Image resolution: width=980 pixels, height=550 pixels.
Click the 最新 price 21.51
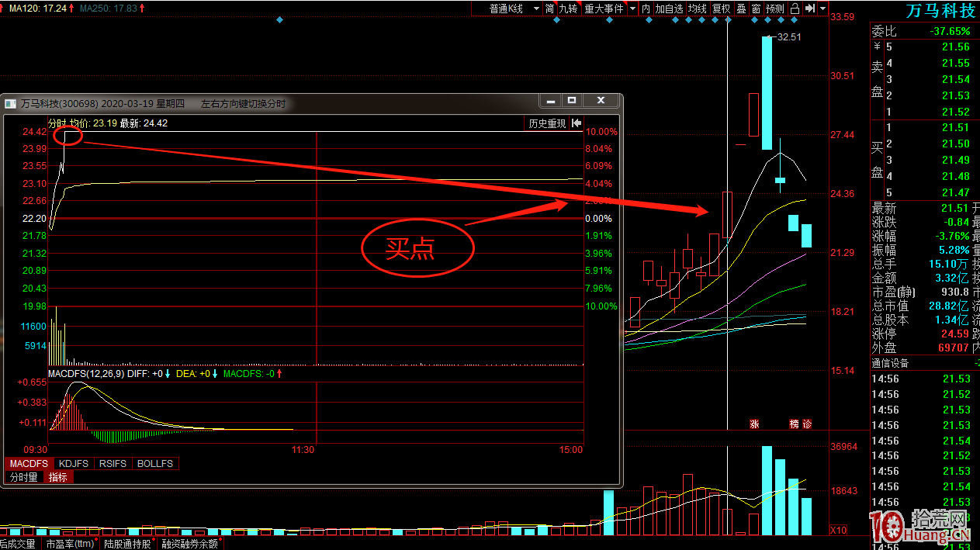click(x=955, y=208)
